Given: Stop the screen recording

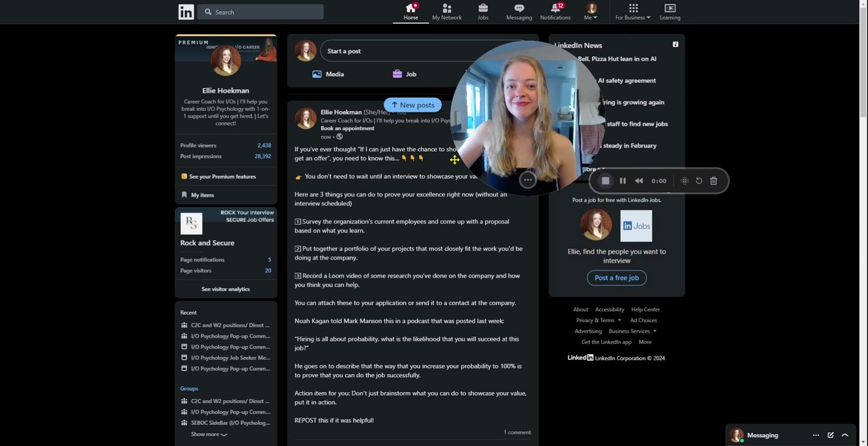Looking at the screenshot, I should point(605,181).
